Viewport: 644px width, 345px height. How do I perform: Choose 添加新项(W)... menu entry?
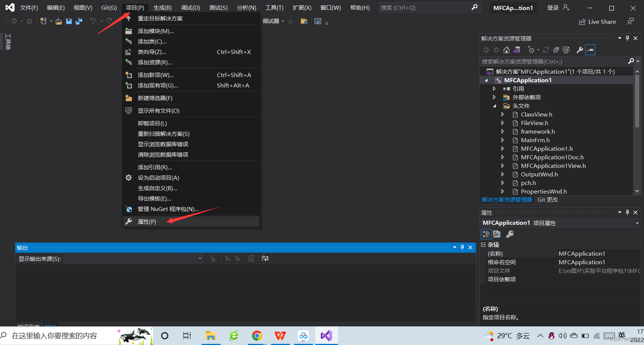pyautogui.click(x=191, y=75)
